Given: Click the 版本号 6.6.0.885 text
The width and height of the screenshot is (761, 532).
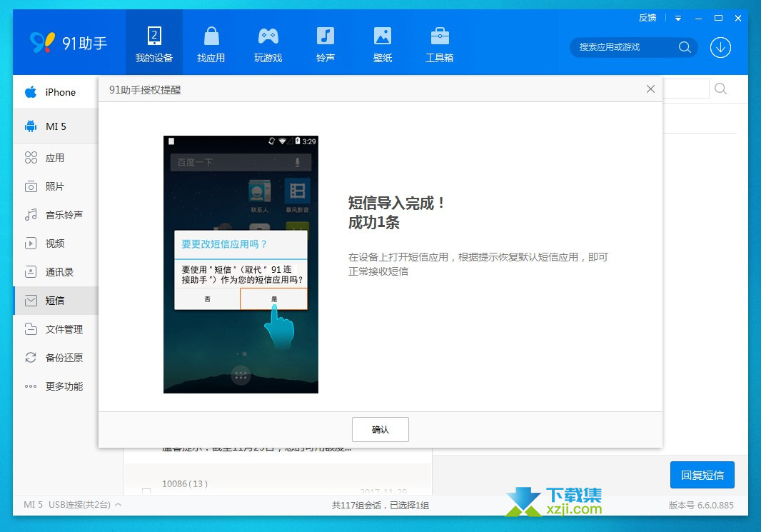Looking at the screenshot, I should (701, 506).
